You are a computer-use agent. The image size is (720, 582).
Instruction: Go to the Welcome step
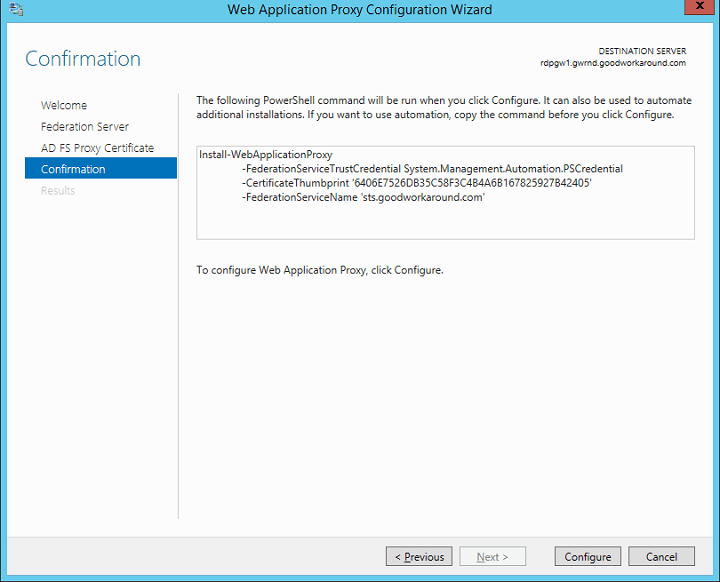click(64, 105)
